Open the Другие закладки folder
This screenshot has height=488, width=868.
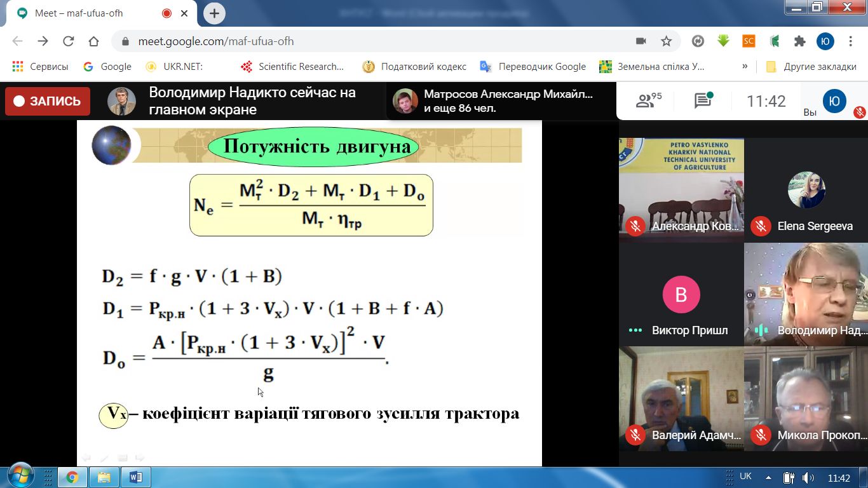[x=811, y=66]
